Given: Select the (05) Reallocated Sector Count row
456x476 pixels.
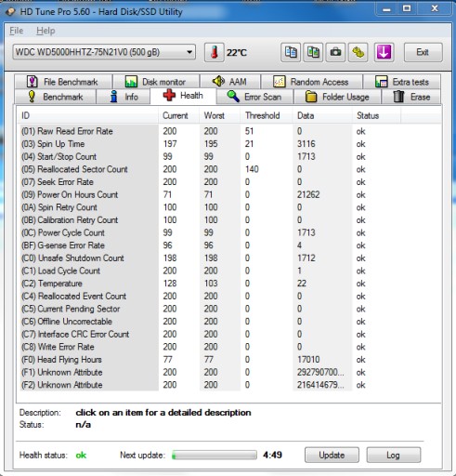Looking at the screenshot, I should 229,169.
